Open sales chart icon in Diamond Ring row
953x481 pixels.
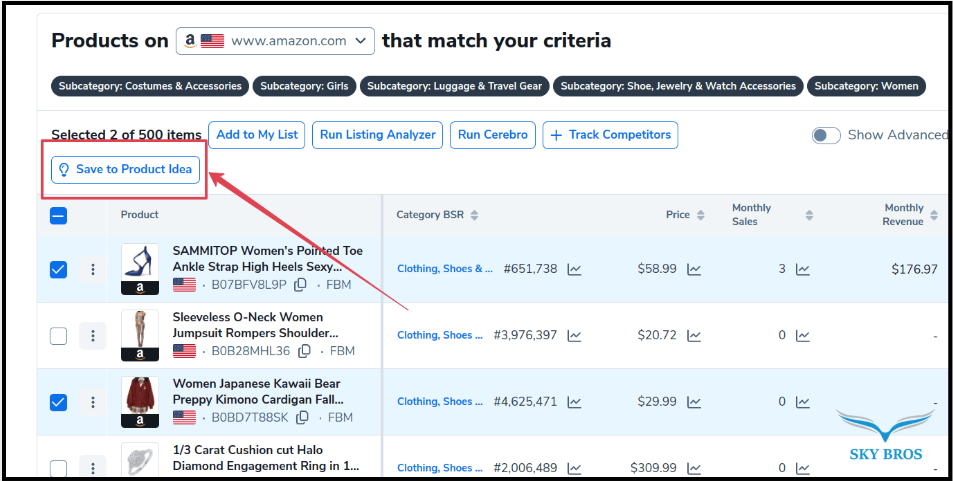(803, 468)
